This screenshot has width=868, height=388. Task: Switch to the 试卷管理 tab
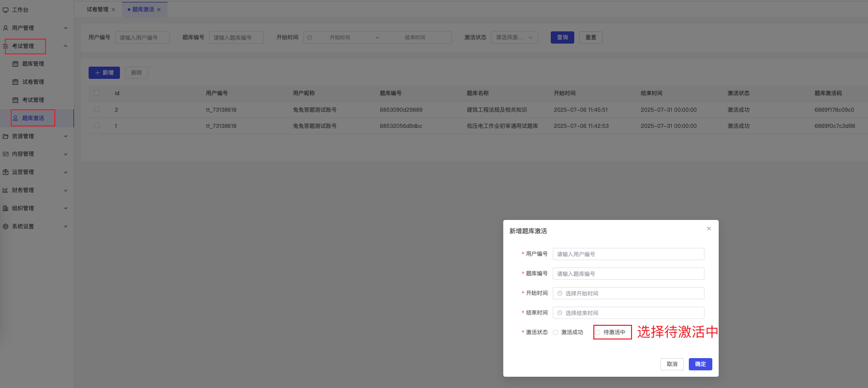97,10
